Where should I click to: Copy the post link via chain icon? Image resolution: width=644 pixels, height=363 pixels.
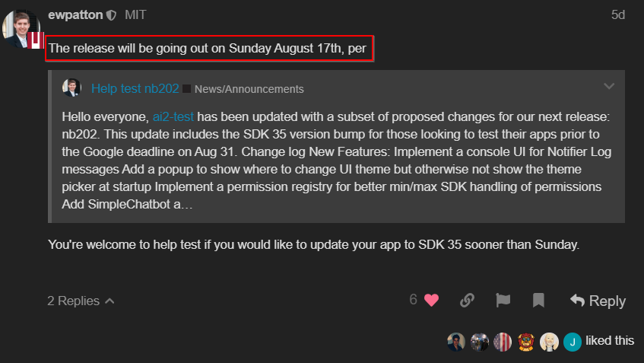(468, 301)
